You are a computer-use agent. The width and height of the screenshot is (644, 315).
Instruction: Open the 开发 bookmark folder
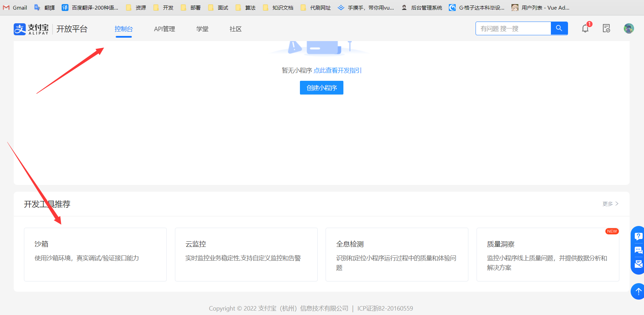tap(163, 8)
